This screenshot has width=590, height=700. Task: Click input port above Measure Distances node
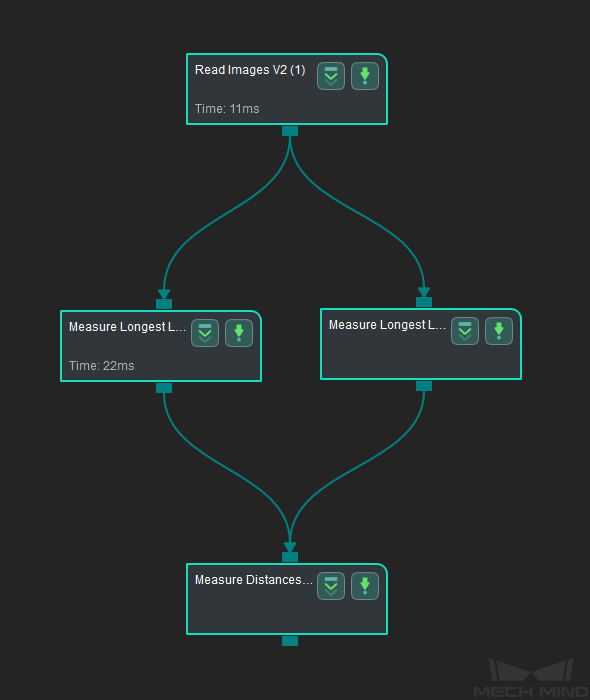pos(290,557)
